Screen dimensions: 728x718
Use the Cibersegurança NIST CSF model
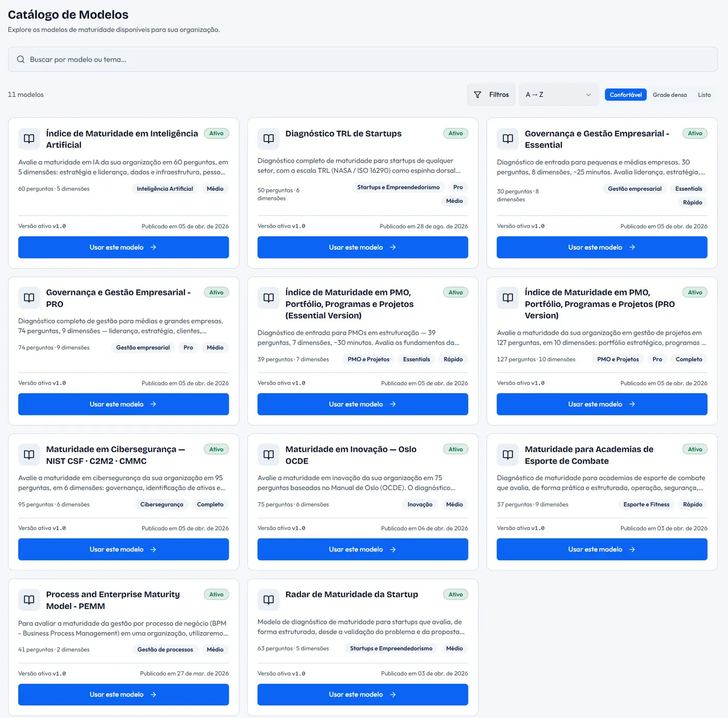click(x=123, y=549)
